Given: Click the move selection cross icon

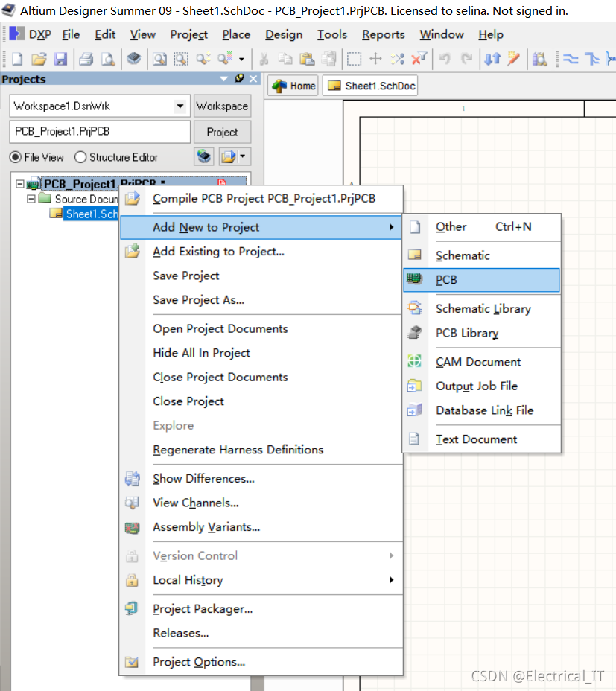Looking at the screenshot, I should (375, 59).
